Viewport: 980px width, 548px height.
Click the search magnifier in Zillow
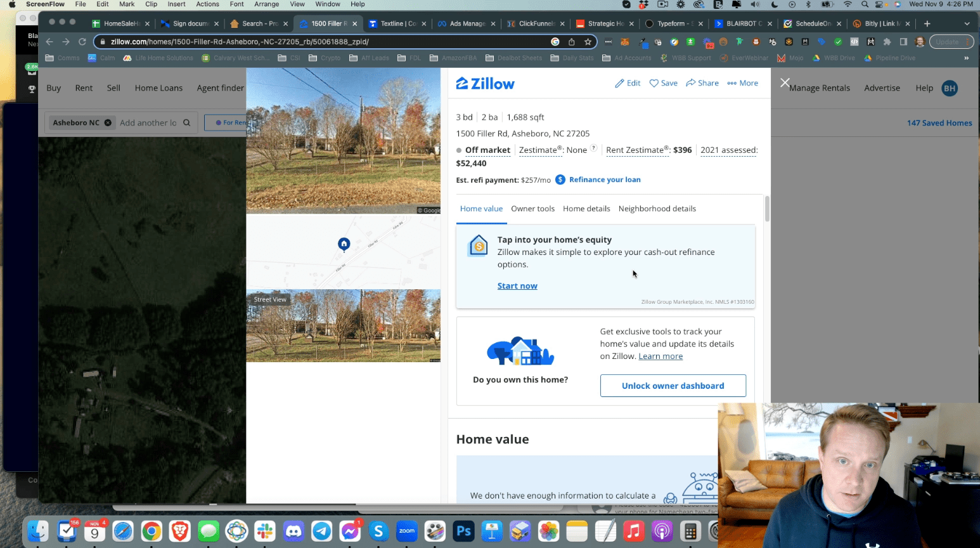click(187, 123)
